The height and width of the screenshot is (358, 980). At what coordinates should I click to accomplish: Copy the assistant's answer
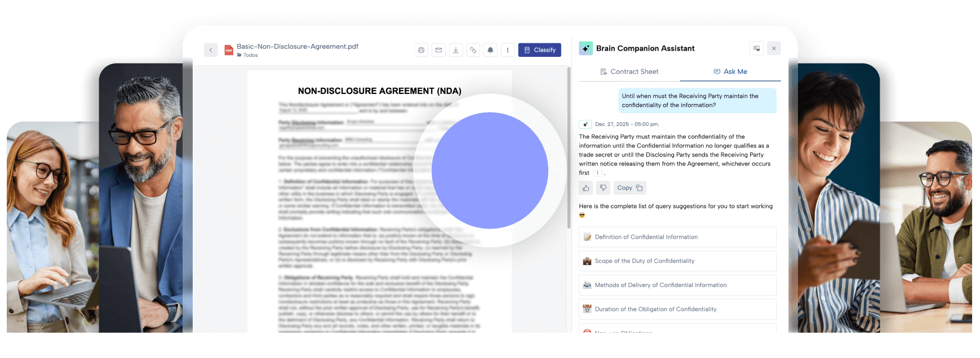pyautogui.click(x=629, y=188)
